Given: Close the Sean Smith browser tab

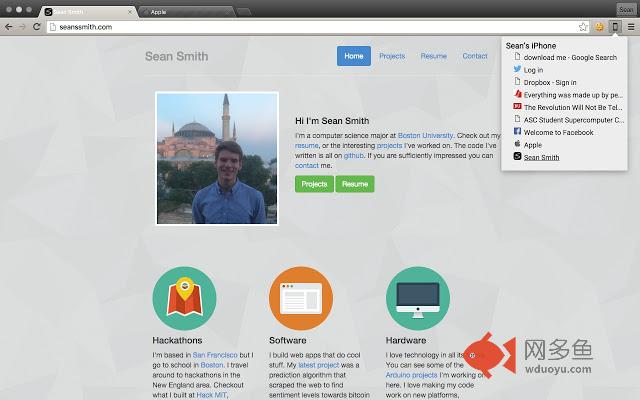Looking at the screenshot, I should (x=130, y=12).
